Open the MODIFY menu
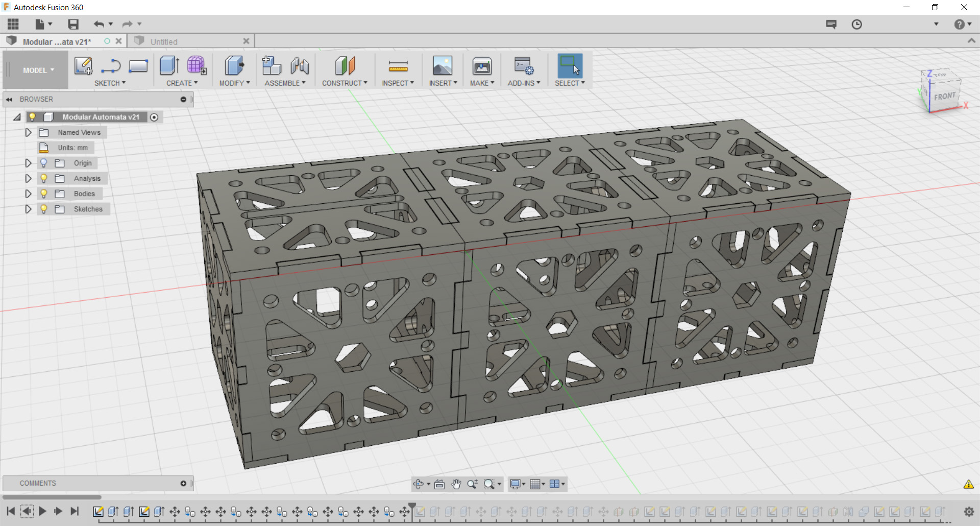The height and width of the screenshot is (526, 980). tap(234, 83)
